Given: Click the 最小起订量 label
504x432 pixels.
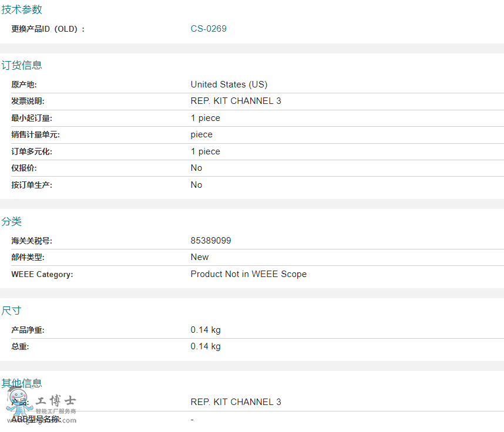Looking at the screenshot, I should 32,118.
